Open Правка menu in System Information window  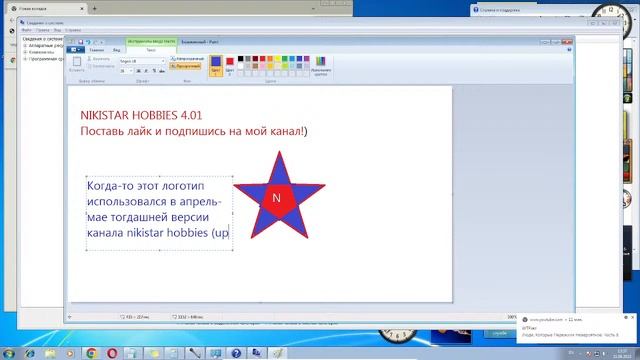42,30
